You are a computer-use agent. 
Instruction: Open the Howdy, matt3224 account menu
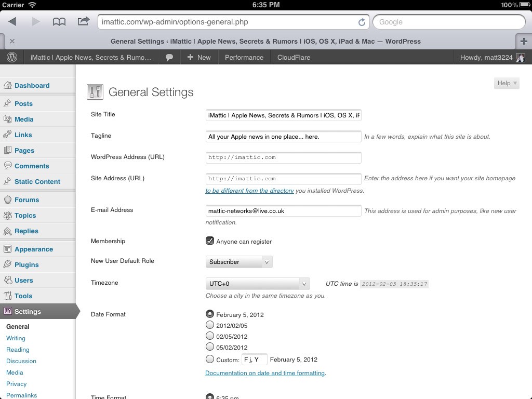493,57
